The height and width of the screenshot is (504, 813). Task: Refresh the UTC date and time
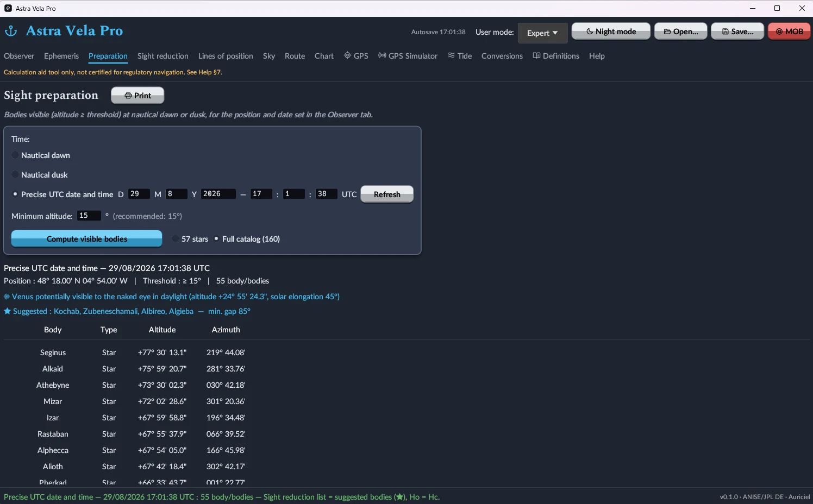coord(387,194)
